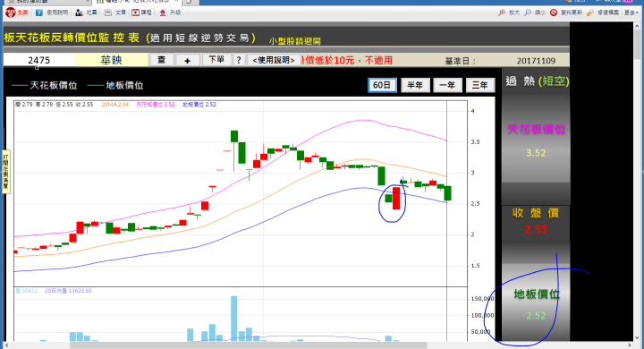Open the 課程 courses icon
The width and height of the screenshot is (644, 349).
tap(136, 13)
